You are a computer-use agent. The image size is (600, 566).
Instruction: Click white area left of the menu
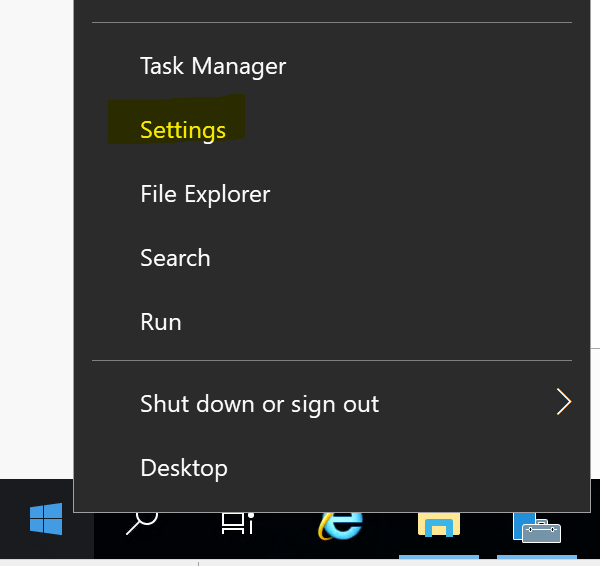coord(35,250)
